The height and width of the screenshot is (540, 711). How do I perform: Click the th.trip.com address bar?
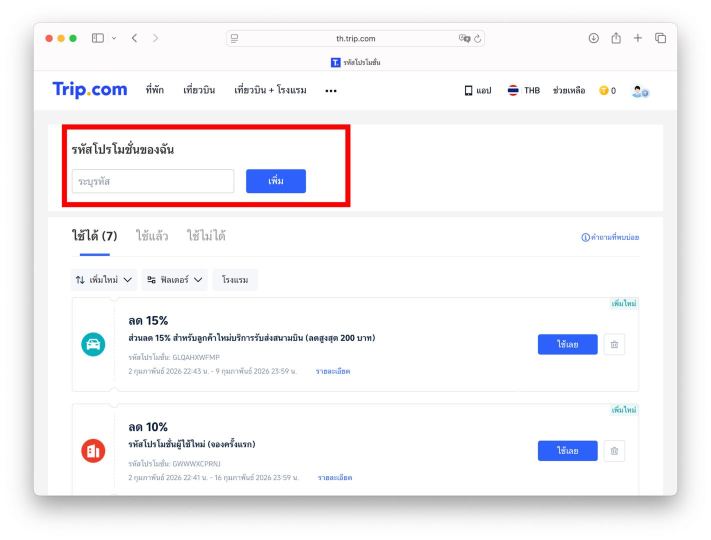coord(356,39)
